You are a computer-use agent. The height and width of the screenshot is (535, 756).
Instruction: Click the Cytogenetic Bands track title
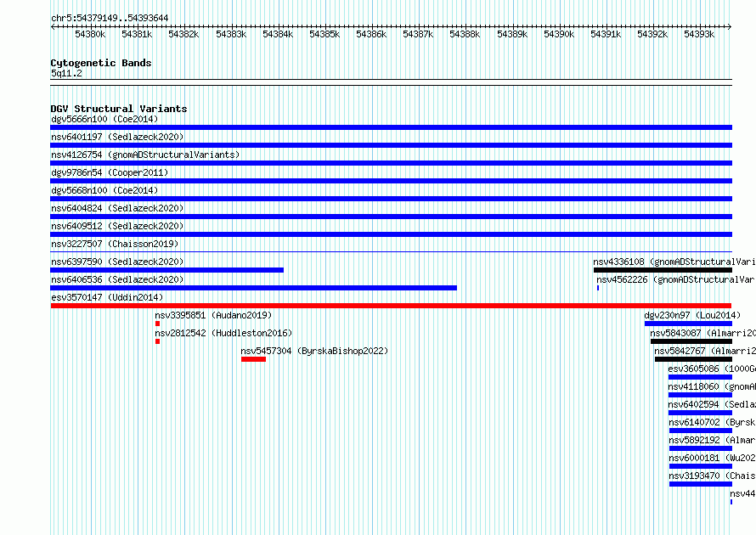[101, 63]
